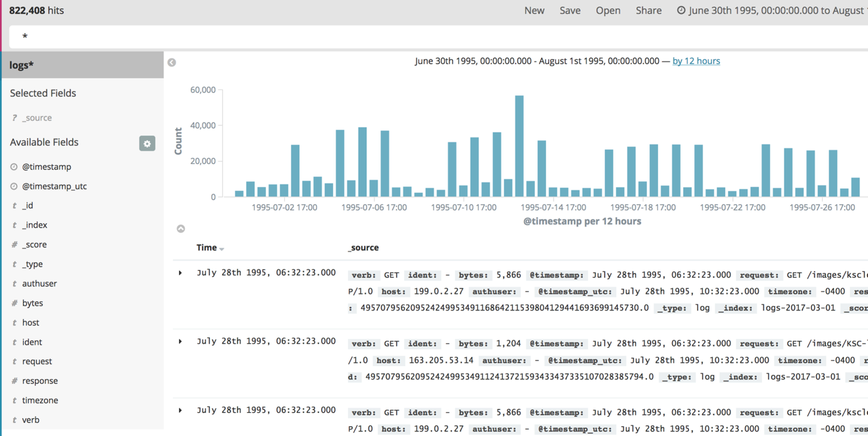
Task: Click the Available Fields heading
Action: (44, 142)
